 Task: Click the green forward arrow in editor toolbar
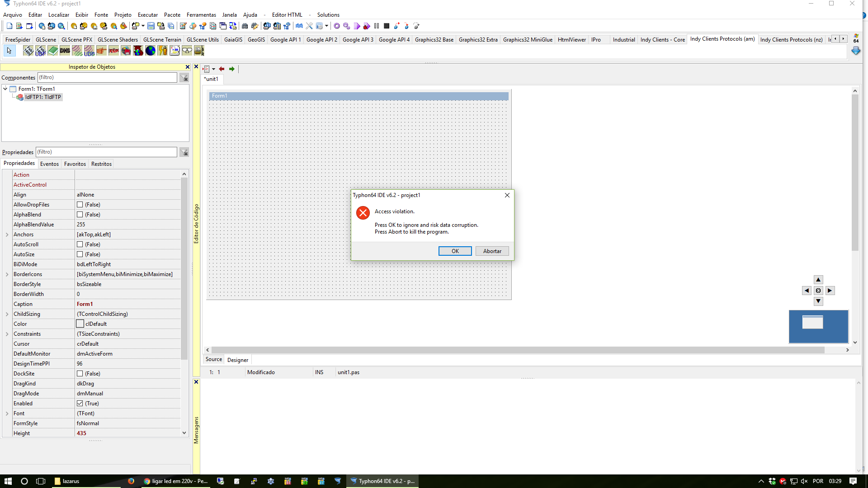click(x=232, y=69)
